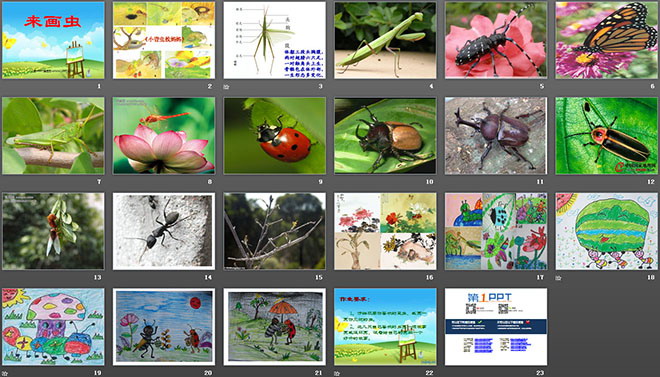
Task: Select slide 15 showing bare tree branches
Action: point(274,231)
